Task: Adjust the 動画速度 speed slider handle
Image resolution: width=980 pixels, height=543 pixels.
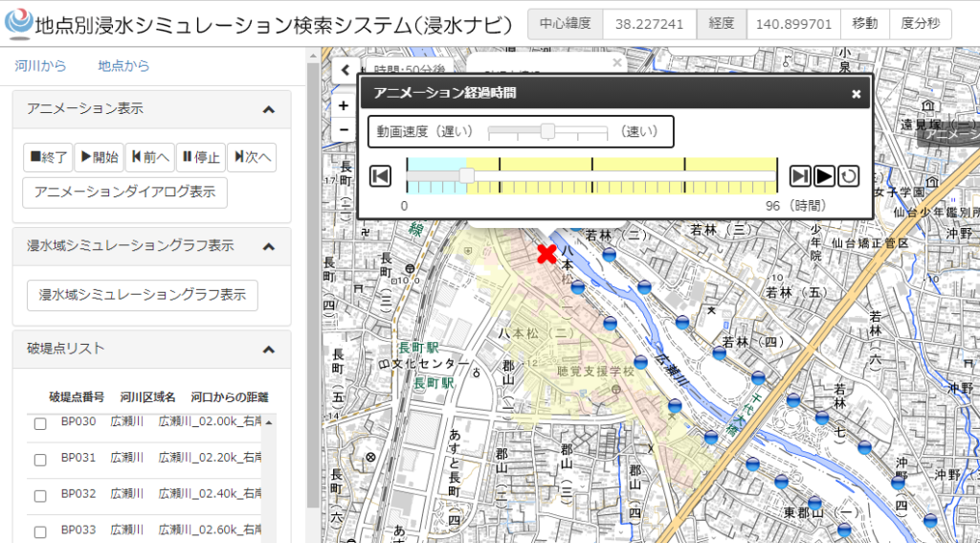Action: coord(547,131)
